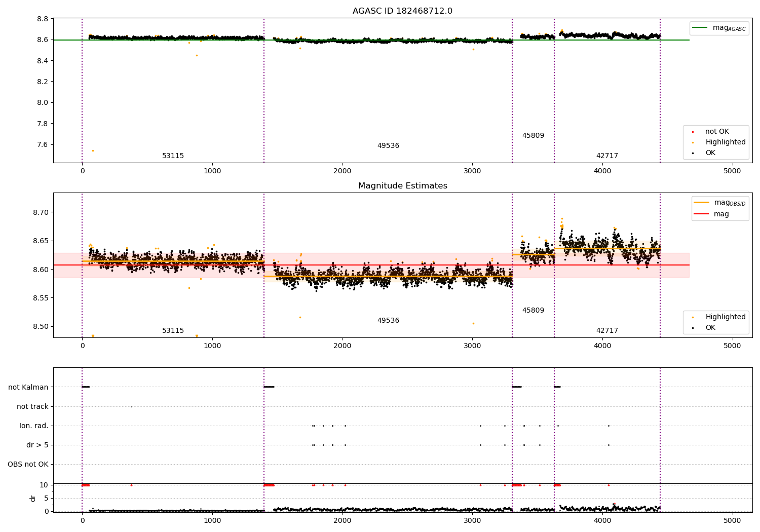Screen dimensions: 760x532
Task: Click the lone 'not track' data marker
Action: [x=131, y=406]
